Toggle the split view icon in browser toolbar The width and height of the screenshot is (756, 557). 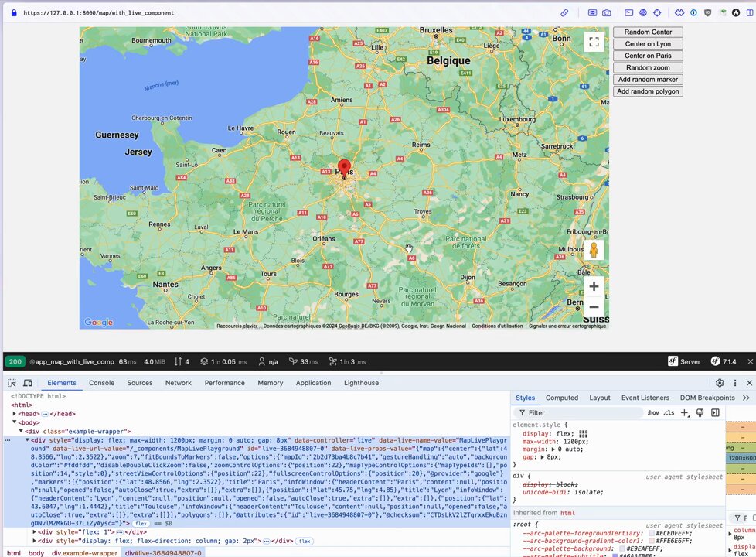point(750,13)
